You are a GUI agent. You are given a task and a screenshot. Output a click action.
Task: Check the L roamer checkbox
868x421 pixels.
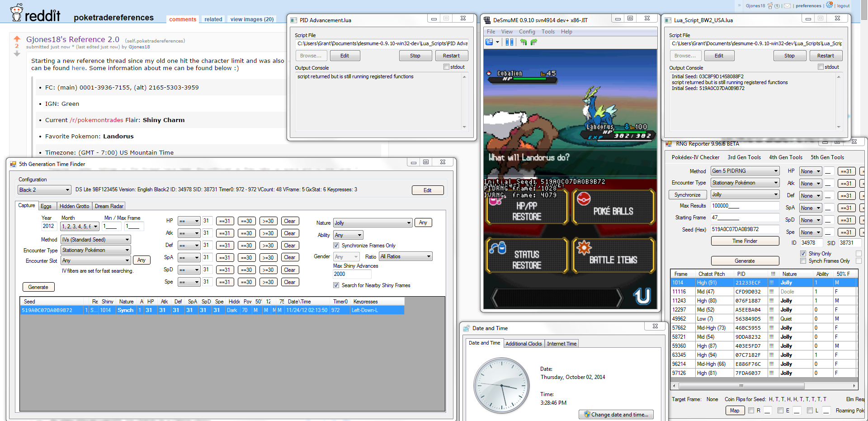tap(810, 411)
